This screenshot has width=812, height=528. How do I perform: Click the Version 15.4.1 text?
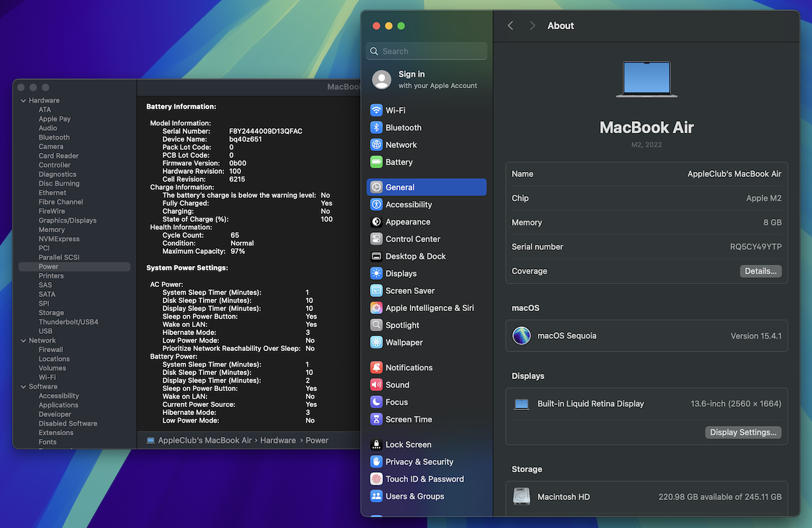(756, 336)
